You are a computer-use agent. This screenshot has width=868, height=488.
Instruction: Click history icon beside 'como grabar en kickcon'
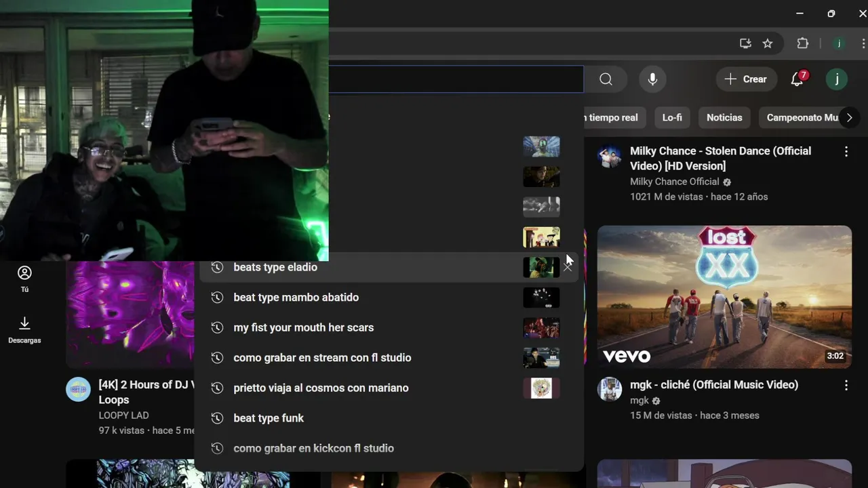[217, 448]
